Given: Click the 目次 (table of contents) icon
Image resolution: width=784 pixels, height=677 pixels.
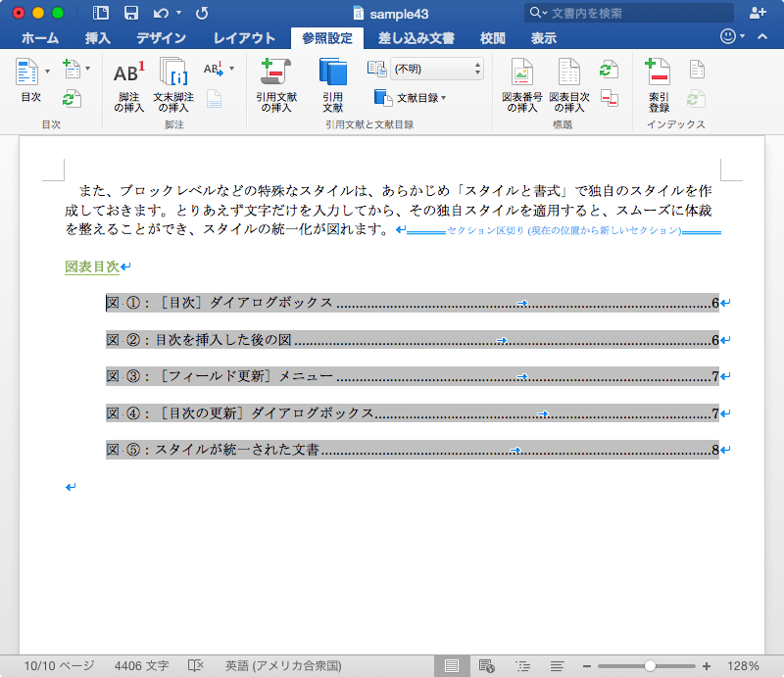Looking at the screenshot, I should [x=27, y=72].
